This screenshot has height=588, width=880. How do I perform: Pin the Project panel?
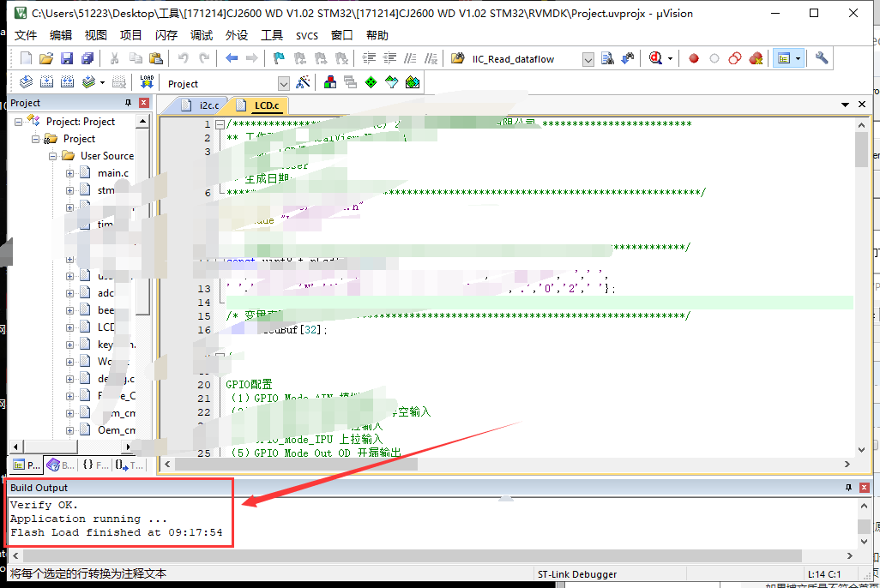(x=128, y=103)
